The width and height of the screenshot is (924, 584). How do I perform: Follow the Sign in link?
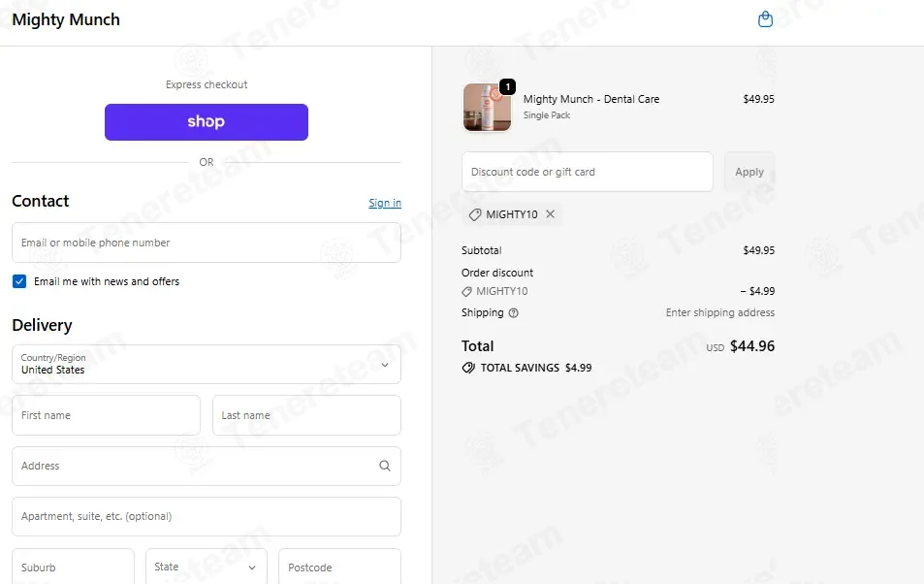pos(385,203)
